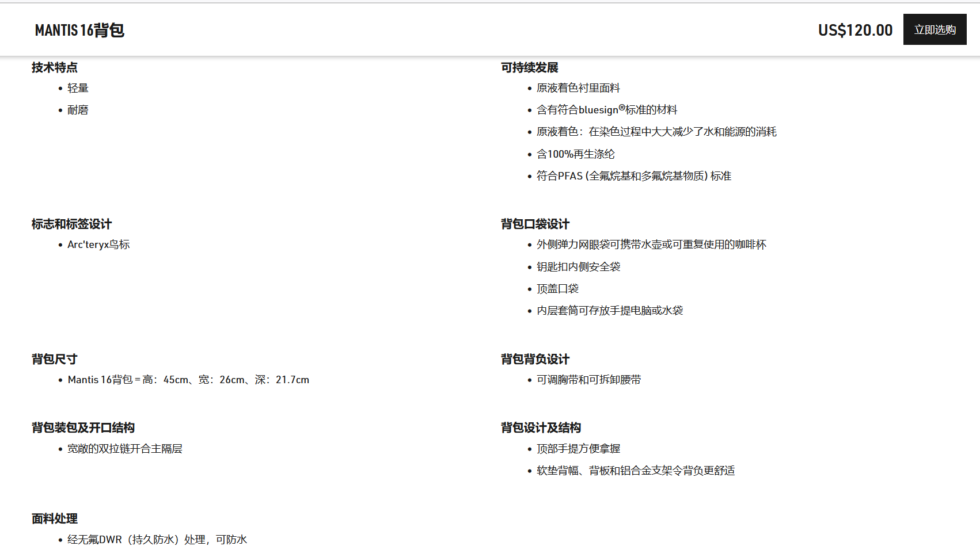Viewport: 980px width, 546px height.
Task: Select the 宽敞的双拉链开合主隔层 line
Action: click(125, 449)
